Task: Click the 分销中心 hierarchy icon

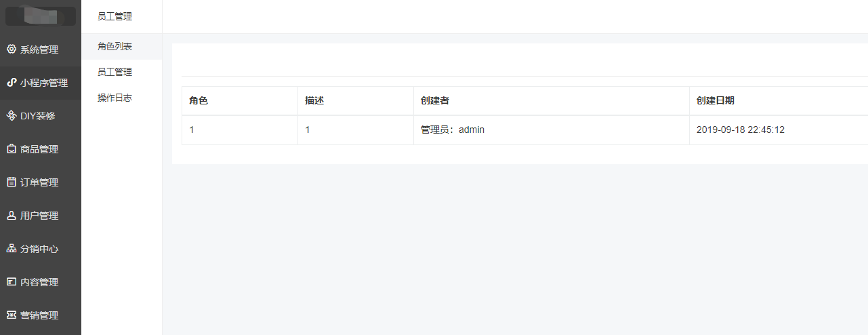Action: coord(11,249)
